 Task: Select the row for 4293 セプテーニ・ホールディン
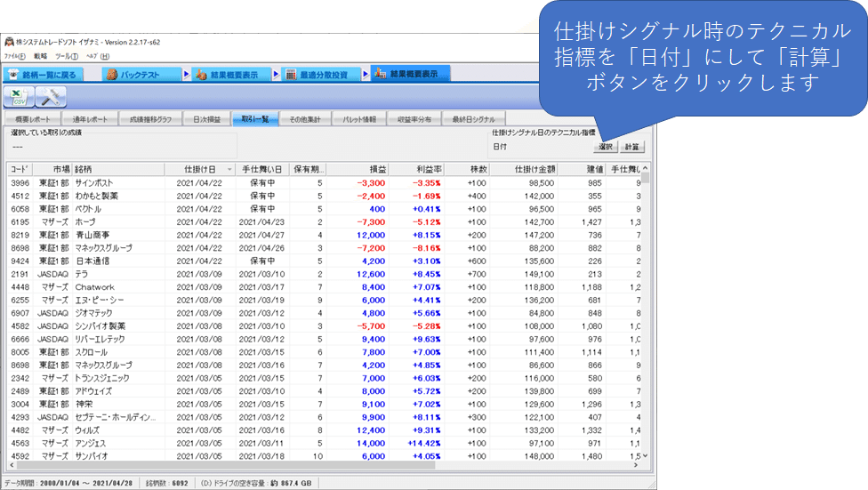pos(324,417)
